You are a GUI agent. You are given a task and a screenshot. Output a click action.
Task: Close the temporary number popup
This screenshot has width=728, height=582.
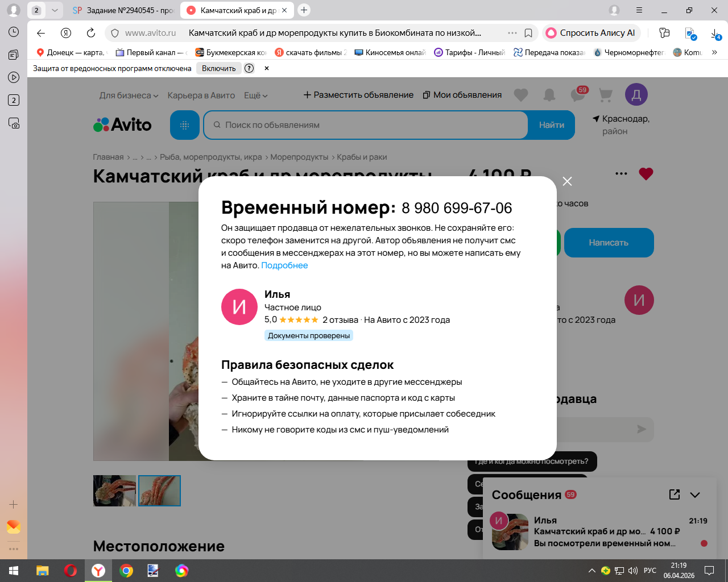tap(567, 181)
